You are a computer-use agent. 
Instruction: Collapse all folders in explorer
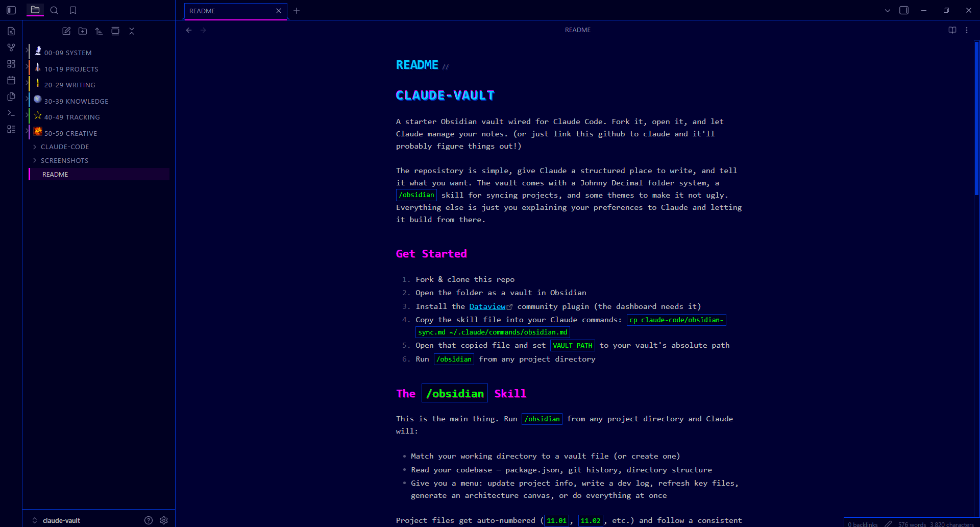132,31
